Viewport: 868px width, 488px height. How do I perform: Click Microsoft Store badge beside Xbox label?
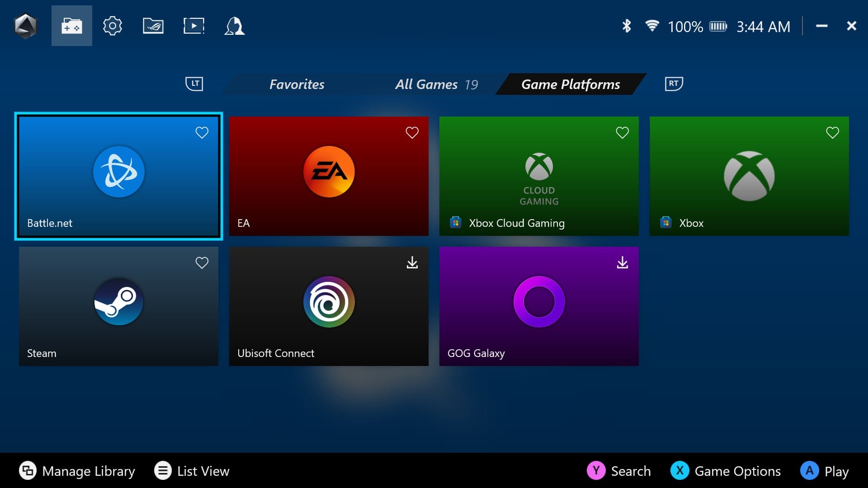(x=666, y=223)
